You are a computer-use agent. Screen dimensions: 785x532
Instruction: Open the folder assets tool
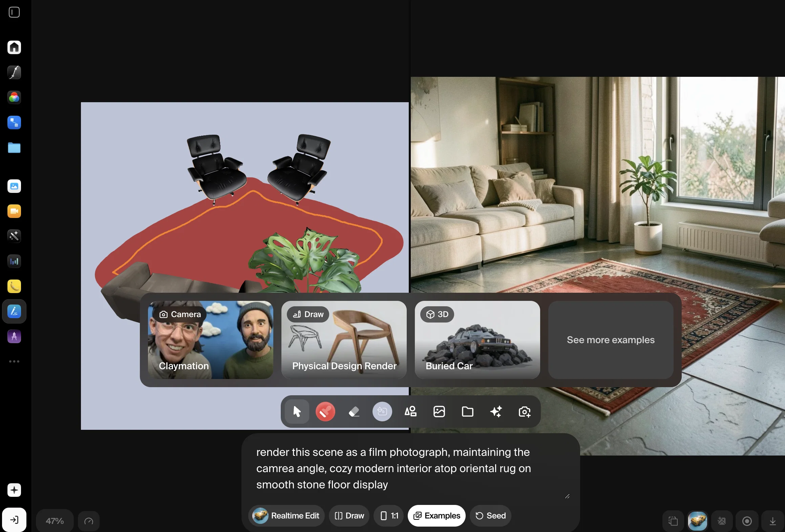tap(468, 412)
